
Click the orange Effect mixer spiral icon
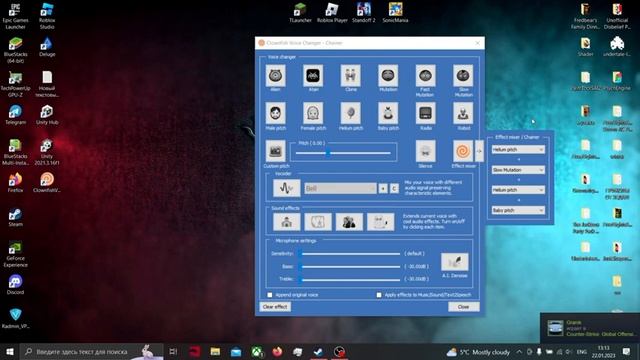(x=463, y=151)
